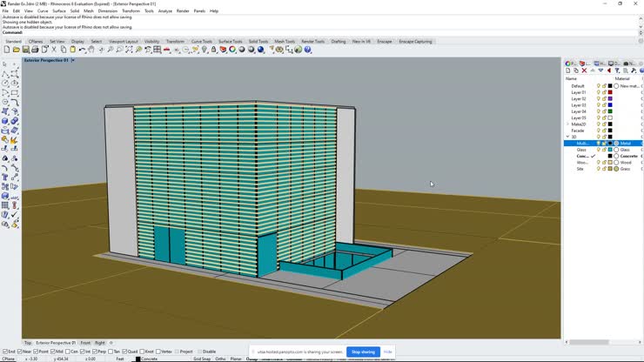Open the Analyze menu
Screen dimensions: 644x362
[165, 11]
